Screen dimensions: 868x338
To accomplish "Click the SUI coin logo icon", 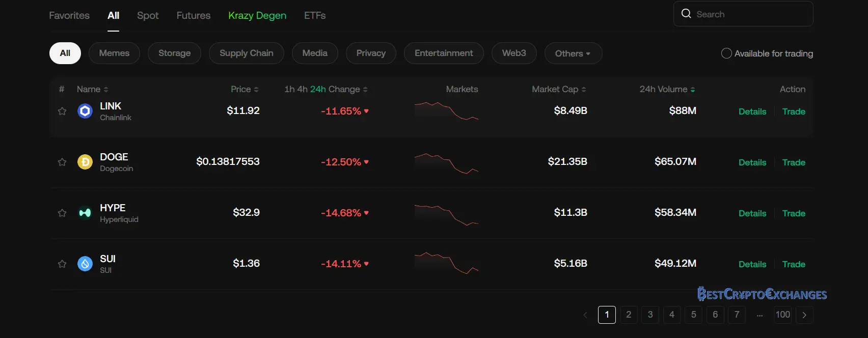I will pos(85,264).
